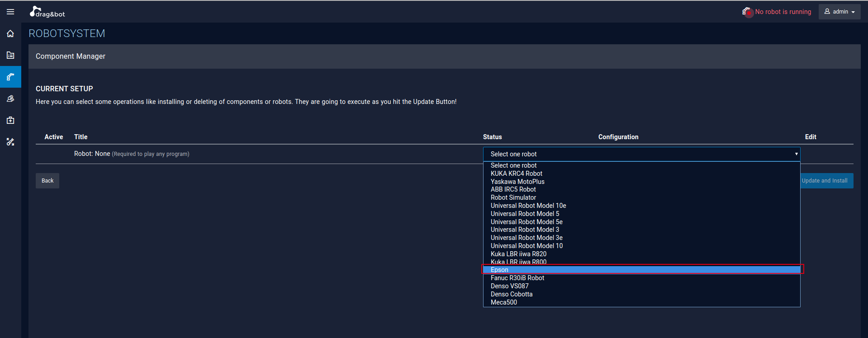Select Meca500 option
Viewport: 868px width, 338px height.
[641, 302]
